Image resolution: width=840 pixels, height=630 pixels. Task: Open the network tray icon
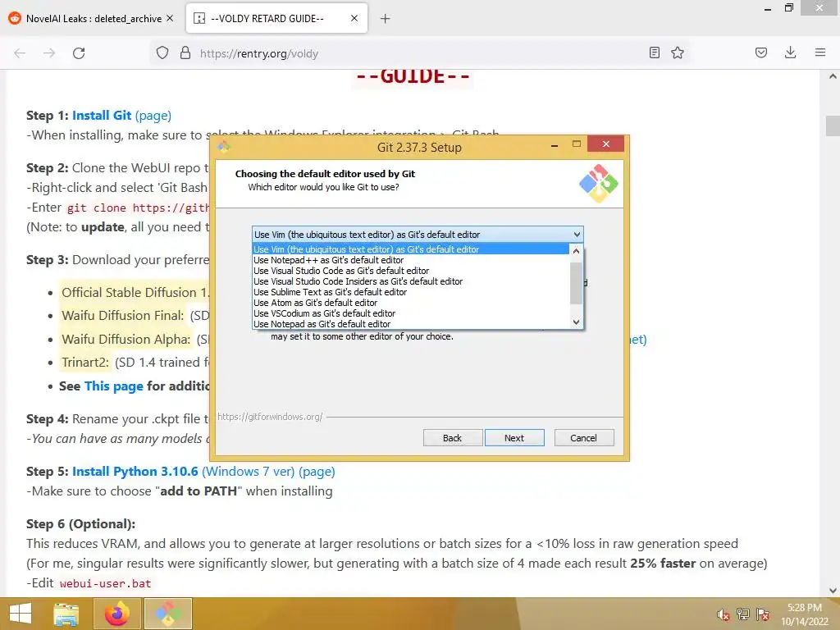742,614
